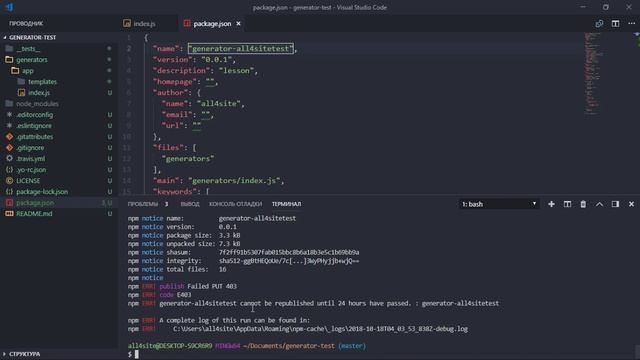The image size is (640, 360).
Task: Open index.js in the app folder
Action: (59, 93)
